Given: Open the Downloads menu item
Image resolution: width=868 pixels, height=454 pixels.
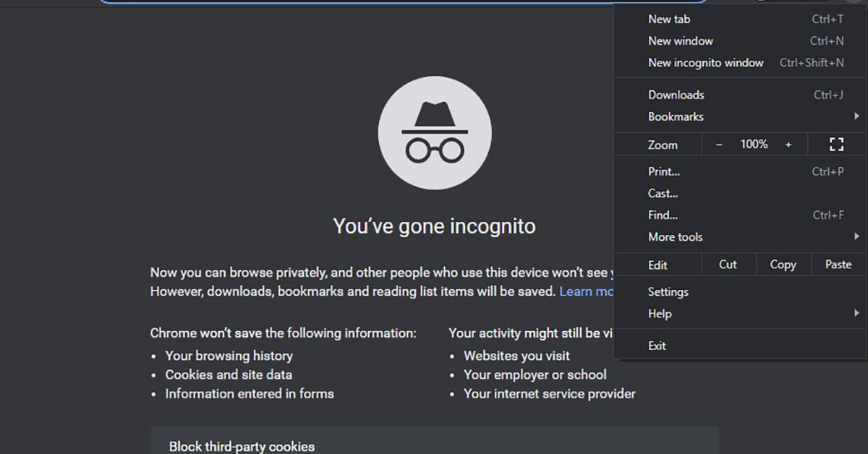Looking at the screenshot, I should click(x=676, y=95).
